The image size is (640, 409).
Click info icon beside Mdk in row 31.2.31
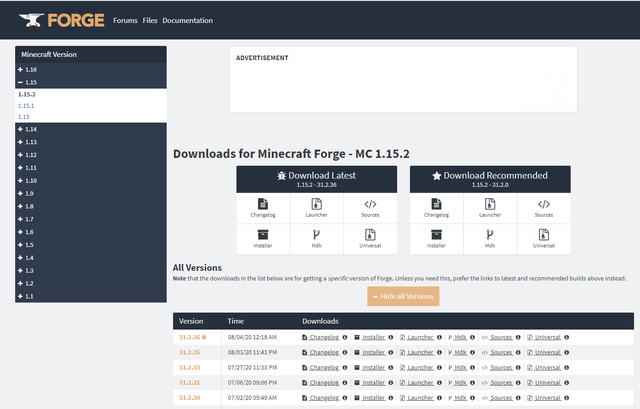pyautogui.click(x=472, y=382)
